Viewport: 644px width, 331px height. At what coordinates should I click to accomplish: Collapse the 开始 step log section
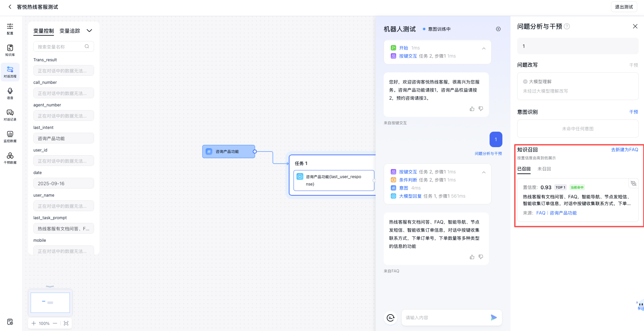pos(484,48)
